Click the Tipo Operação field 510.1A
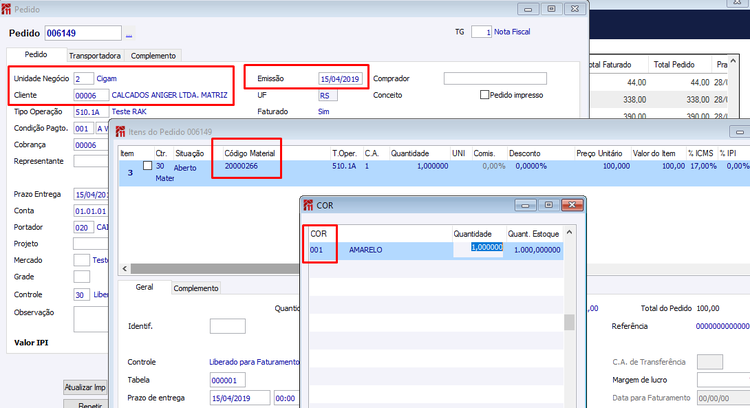This screenshot has width=750, height=408. pyautogui.click(x=90, y=112)
